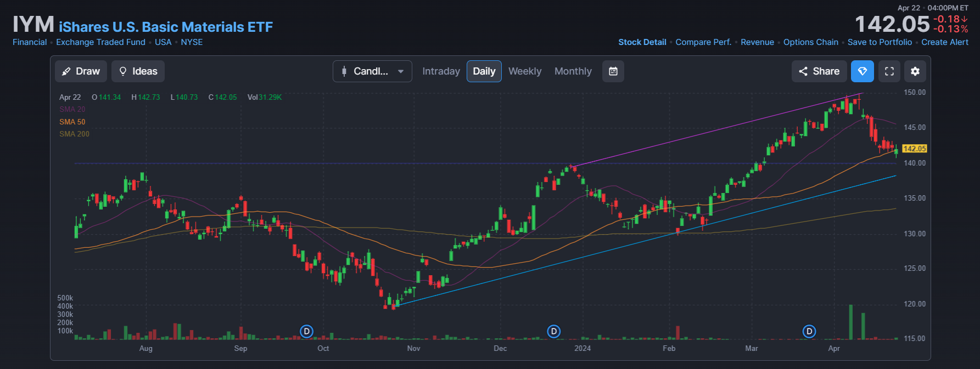Viewport: 980px width, 369px height.
Task: Click the iShares U.S. Basic Materials ETF name
Action: click(166, 27)
